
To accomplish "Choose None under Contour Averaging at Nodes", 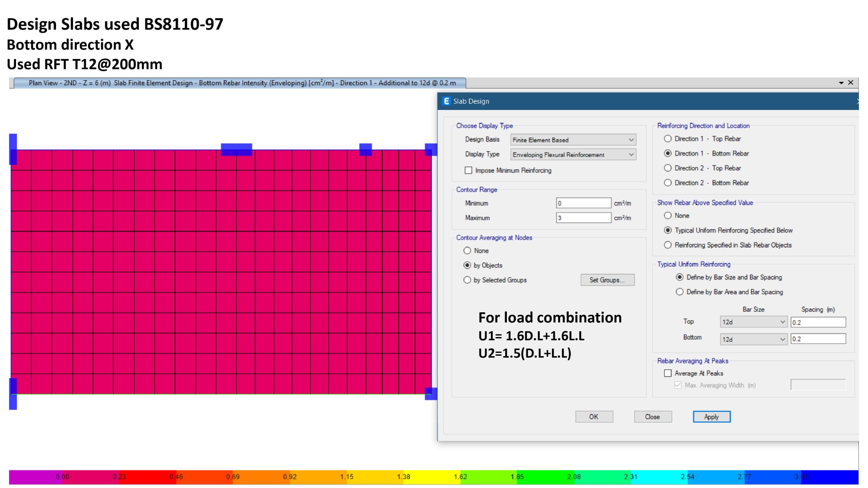I will click(467, 251).
